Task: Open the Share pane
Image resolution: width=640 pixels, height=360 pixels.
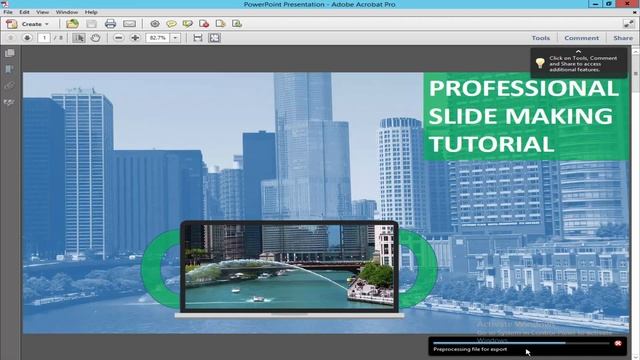Action: pyautogui.click(x=623, y=38)
